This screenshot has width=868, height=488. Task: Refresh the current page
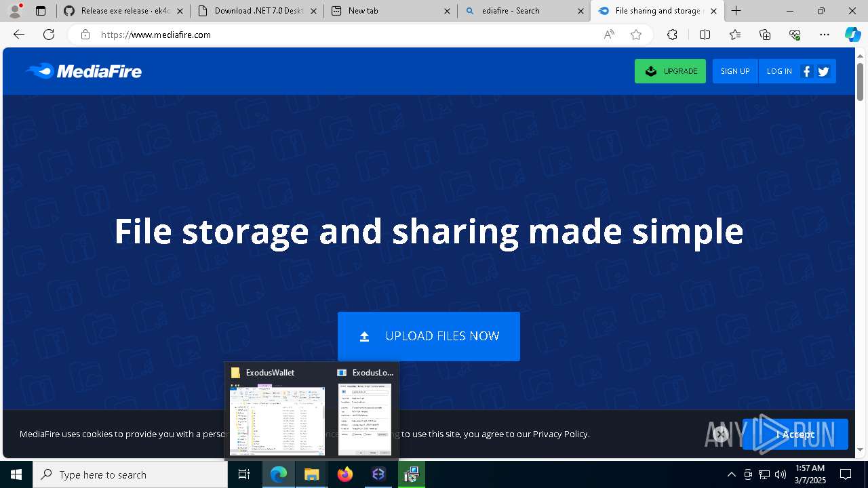tap(49, 35)
